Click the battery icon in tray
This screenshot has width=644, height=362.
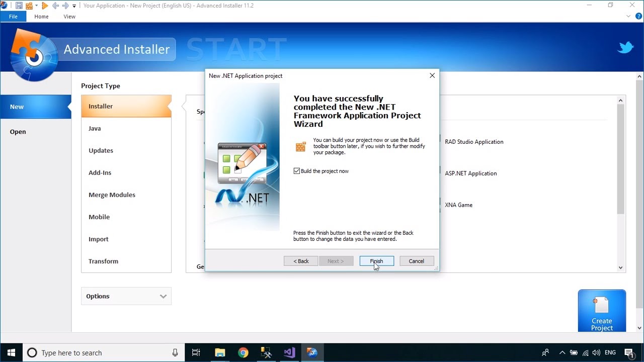[x=574, y=352]
